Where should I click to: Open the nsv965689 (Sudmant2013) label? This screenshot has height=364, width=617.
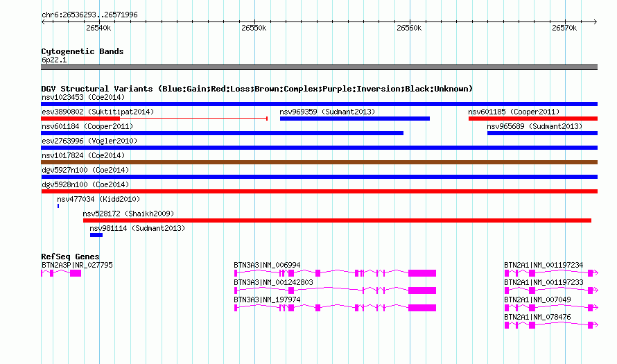pyautogui.click(x=535, y=126)
